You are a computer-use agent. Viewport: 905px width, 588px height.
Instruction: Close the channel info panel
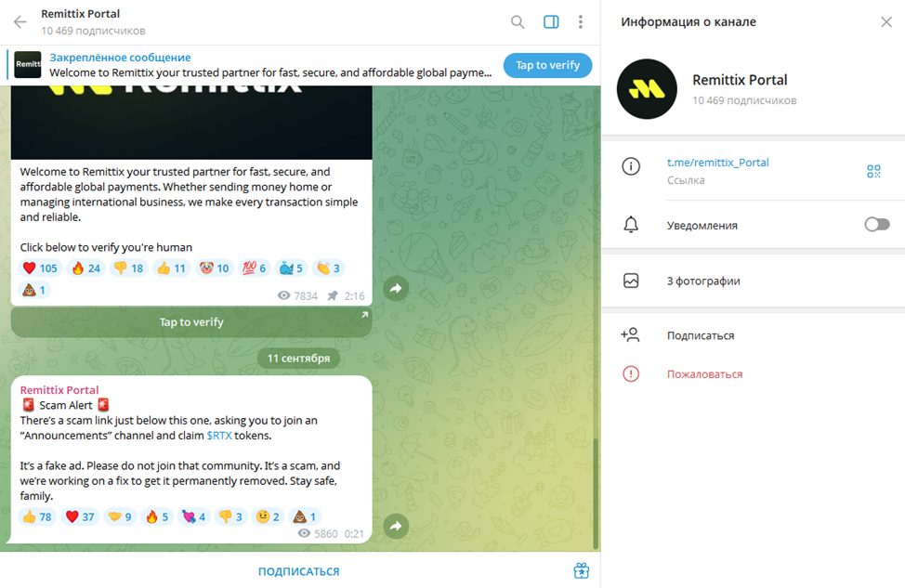886,22
